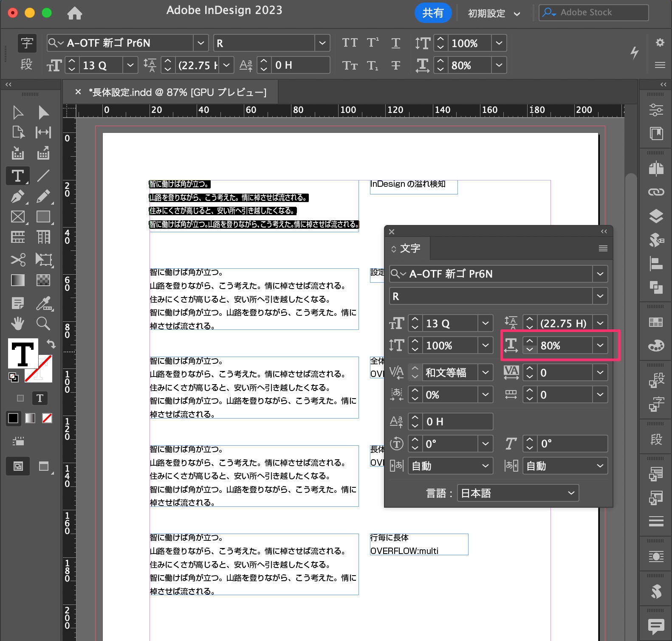Click baseline shift 0 H field in 文字 panel
This screenshot has height=641, width=672.
pyautogui.click(x=457, y=422)
